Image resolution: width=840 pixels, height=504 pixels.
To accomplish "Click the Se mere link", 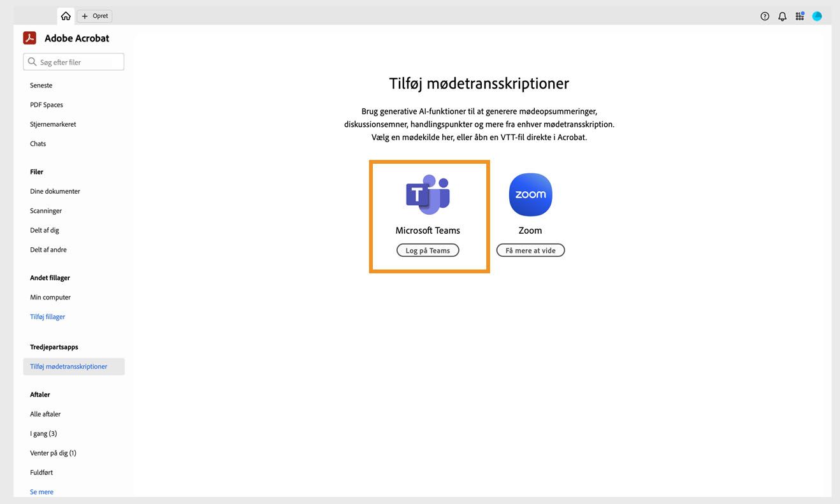I will point(41,492).
